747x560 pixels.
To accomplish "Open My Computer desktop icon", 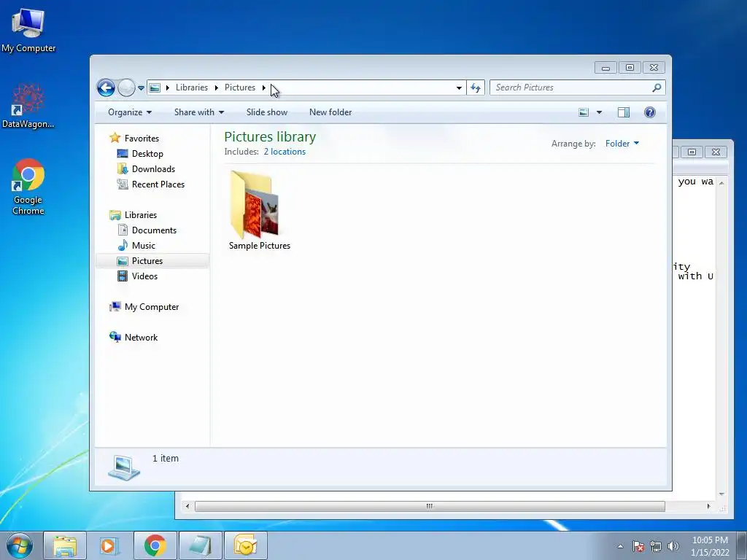I will (28, 31).
